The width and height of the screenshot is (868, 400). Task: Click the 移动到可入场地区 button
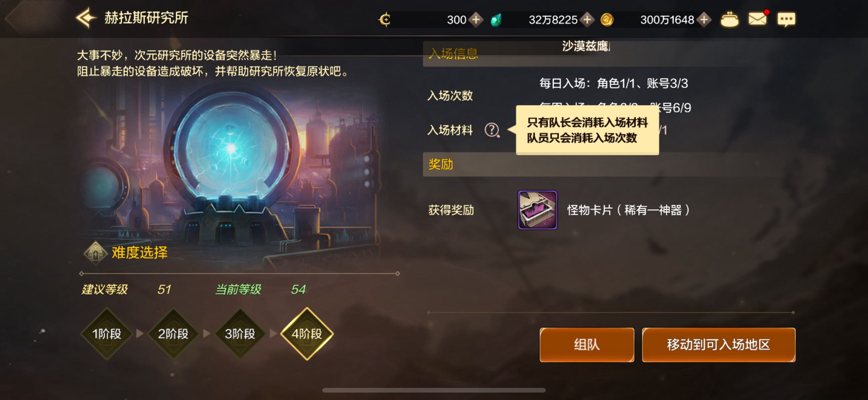(x=718, y=344)
